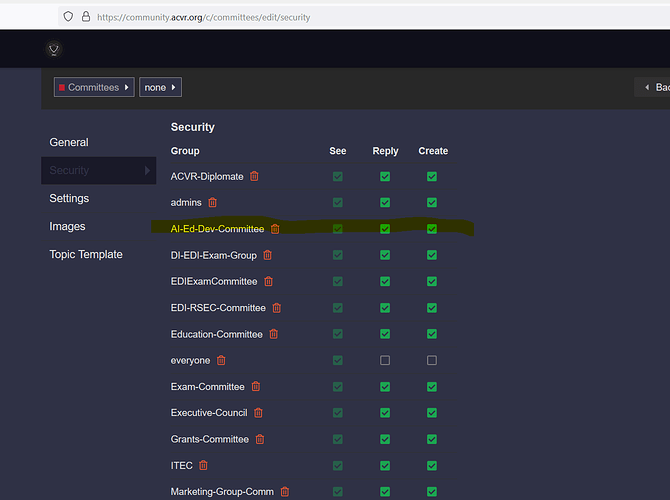Toggle See checkbox for Education-Committee

click(x=338, y=334)
